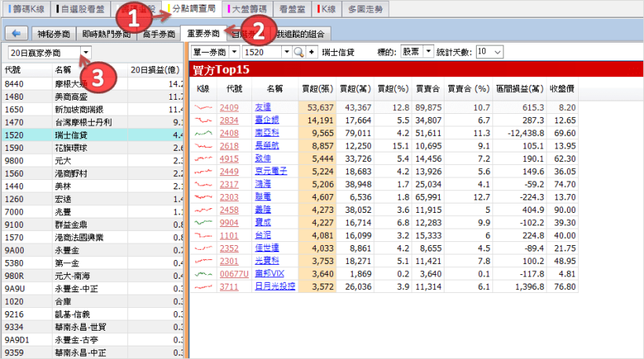Select broker row 8440 摩根大通

pyautogui.click(x=93, y=84)
